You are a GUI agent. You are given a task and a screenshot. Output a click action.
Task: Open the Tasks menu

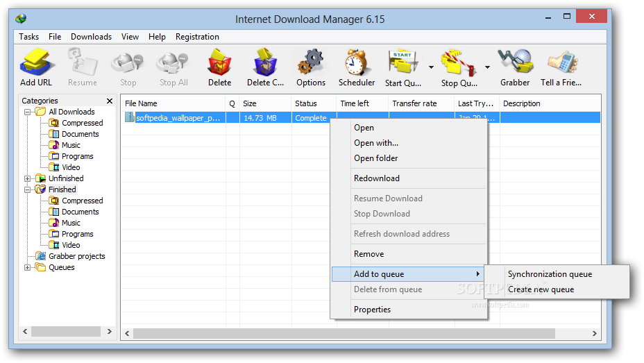28,37
